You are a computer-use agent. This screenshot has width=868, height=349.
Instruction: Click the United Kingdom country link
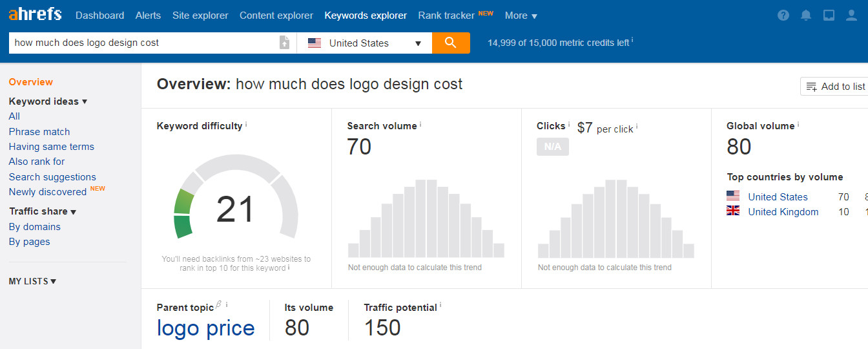pyautogui.click(x=783, y=212)
